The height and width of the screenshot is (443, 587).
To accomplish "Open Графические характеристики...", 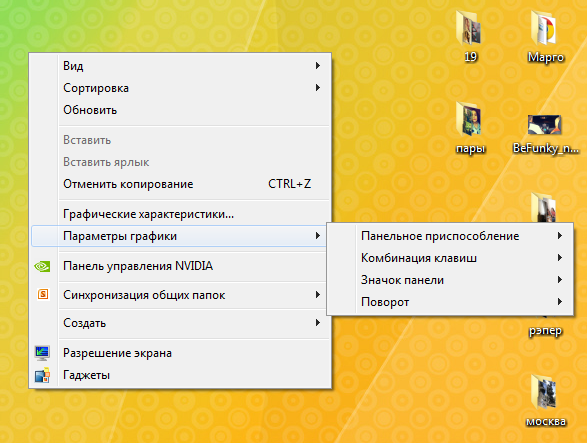I will (x=180, y=214).
